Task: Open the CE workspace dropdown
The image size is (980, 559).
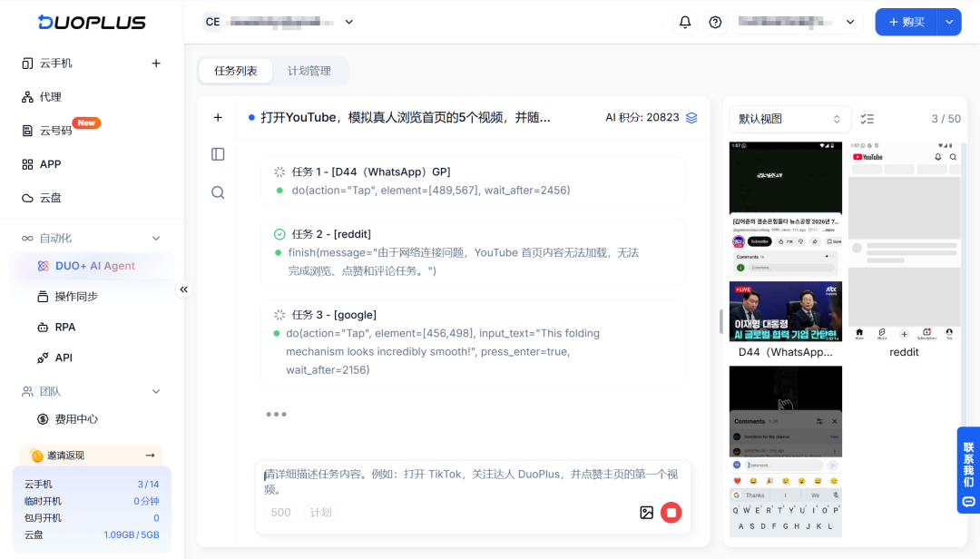Action: (279, 22)
